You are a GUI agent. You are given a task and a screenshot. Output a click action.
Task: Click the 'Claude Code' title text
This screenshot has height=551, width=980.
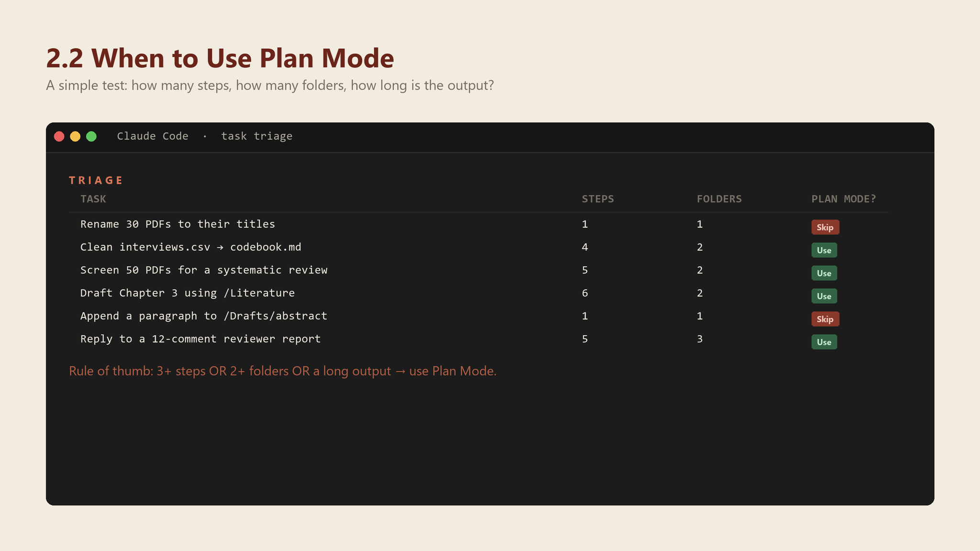[x=153, y=136]
